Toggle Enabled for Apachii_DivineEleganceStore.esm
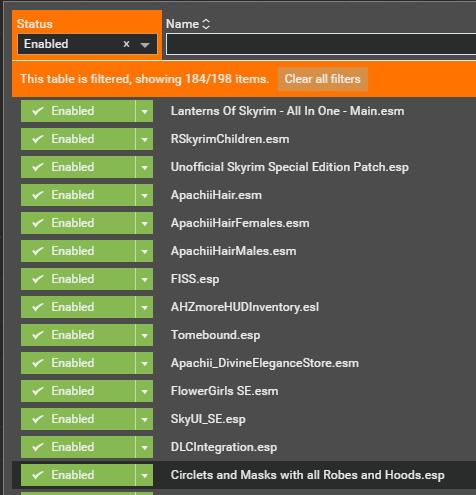 [x=78, y=363]
